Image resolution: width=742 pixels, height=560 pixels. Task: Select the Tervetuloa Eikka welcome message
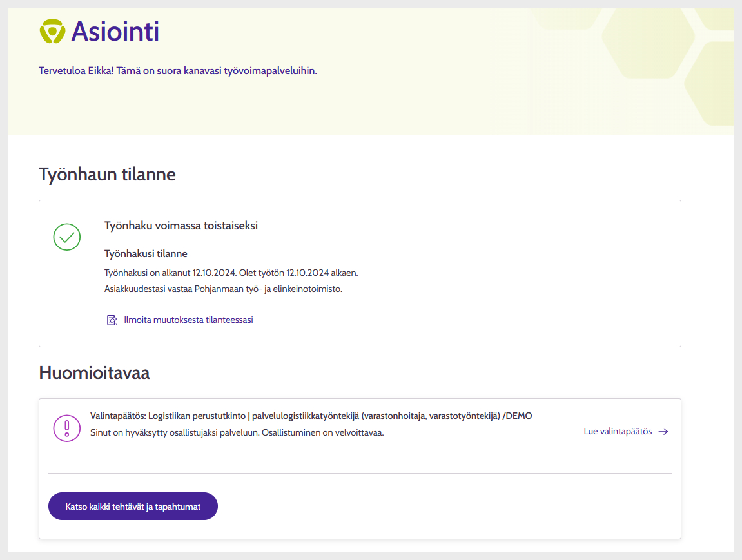[x=178, y=70]
